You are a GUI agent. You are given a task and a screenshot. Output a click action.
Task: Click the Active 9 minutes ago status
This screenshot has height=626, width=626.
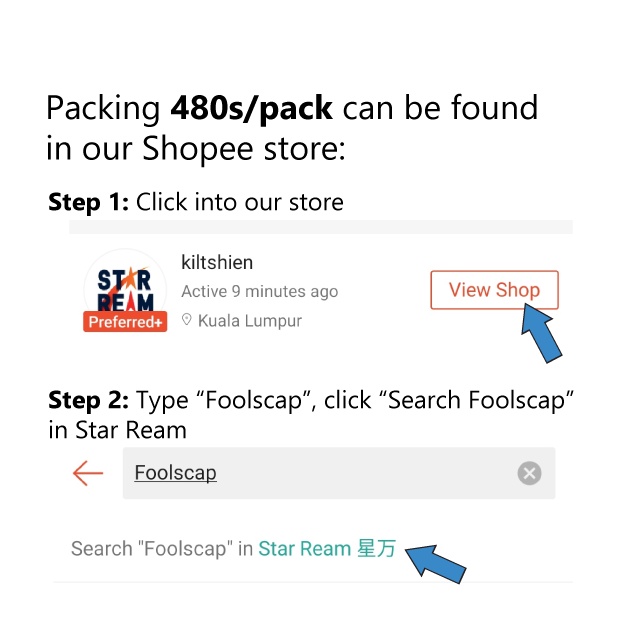tap(260, 292)
